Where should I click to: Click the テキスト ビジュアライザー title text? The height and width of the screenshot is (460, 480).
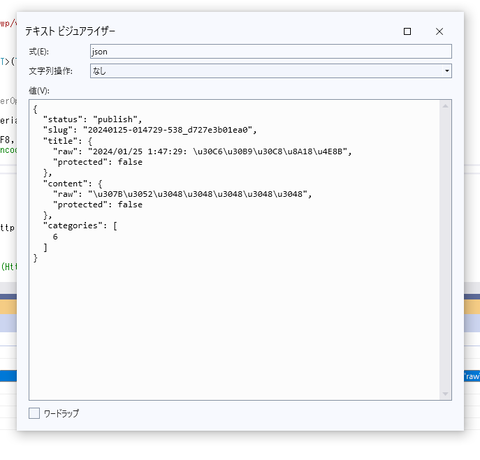pyautogui.click(x=70, y=31)
